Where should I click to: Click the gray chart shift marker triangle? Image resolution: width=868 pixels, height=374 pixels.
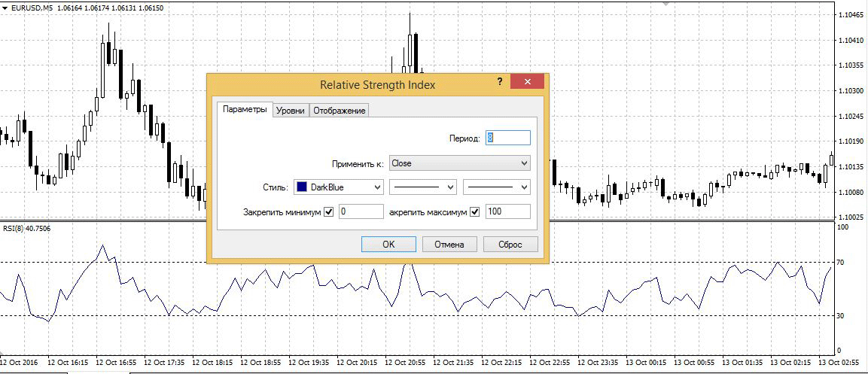tap(665, 3)
